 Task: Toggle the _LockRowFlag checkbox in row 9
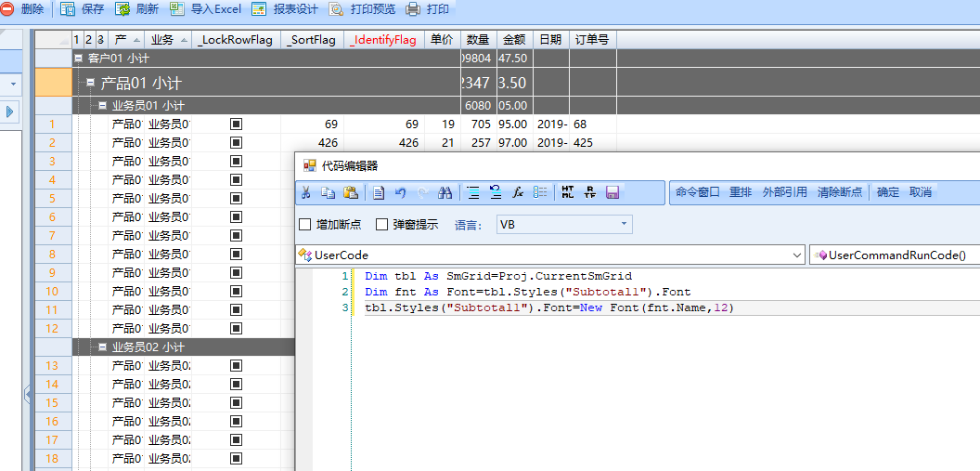tap(237, 273)
